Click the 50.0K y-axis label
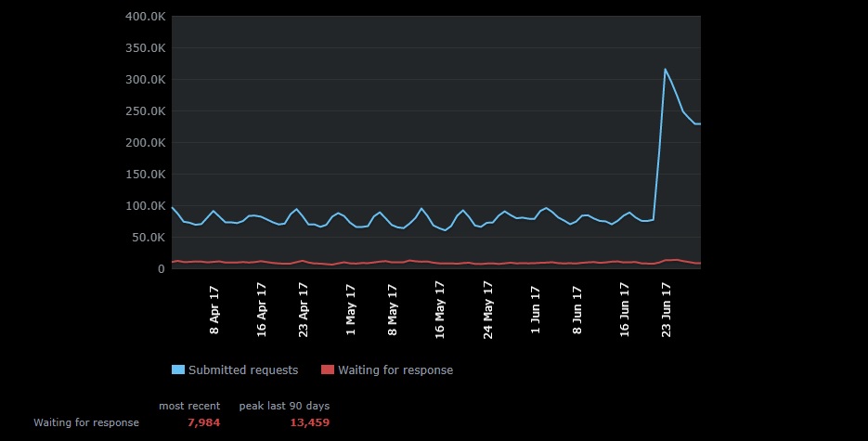868x441 pixels. (148, 238)
